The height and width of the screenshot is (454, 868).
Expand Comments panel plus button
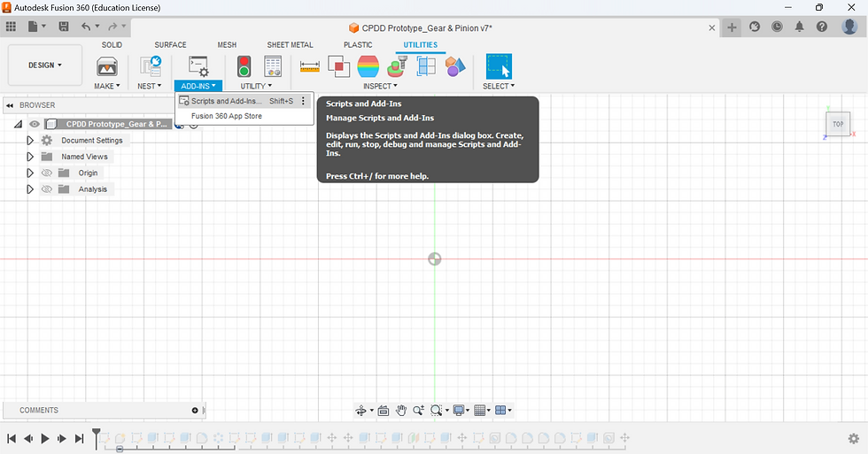pos(195,411)
